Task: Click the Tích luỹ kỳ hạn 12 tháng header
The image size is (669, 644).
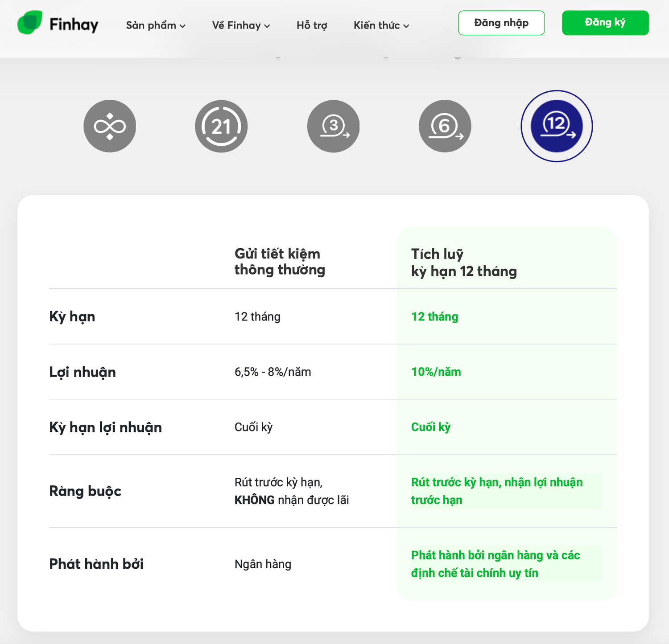Action: pos(464,263)
